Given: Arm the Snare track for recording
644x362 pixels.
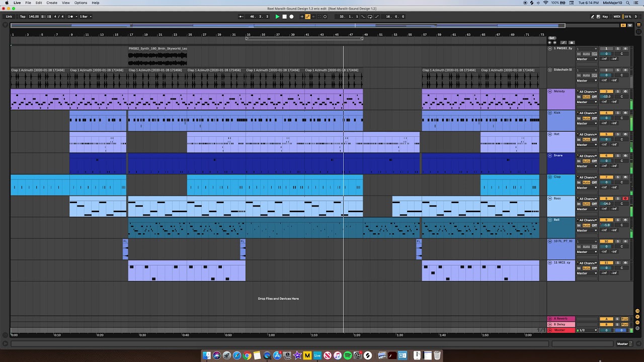Looking at the screenshot, I should (x=625, y=155).
